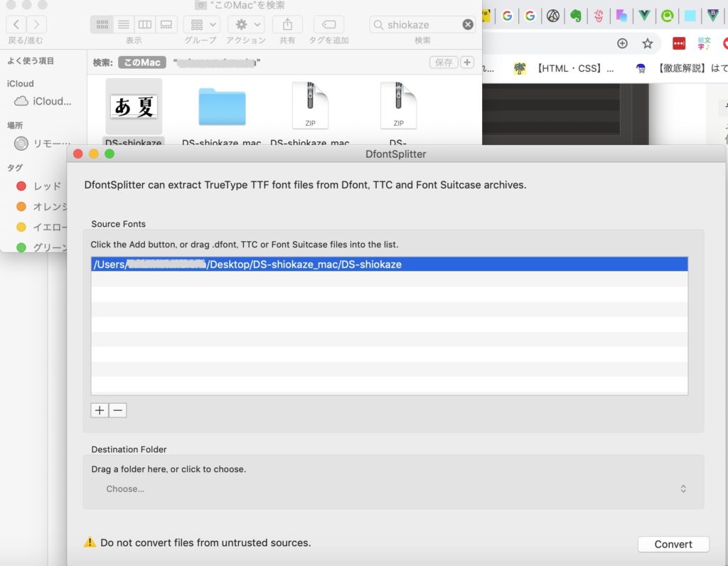Switch to the light blue square browser tab
Viewport: 728px width, 566px height.
pyautogui.click(x=690, y=16)
